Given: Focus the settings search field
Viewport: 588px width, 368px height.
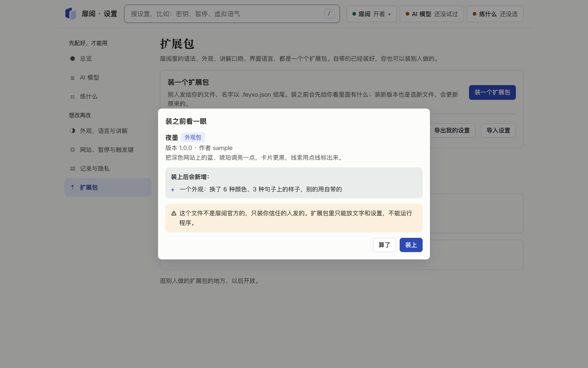Looking at the screenshot, I should [x=232, y=14].
